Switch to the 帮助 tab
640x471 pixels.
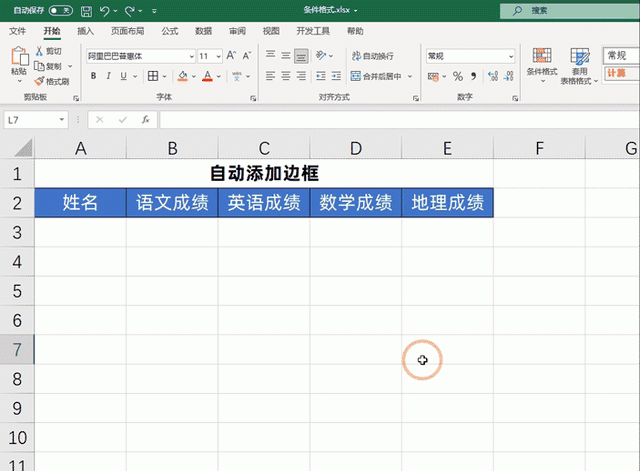coord(355,31)
